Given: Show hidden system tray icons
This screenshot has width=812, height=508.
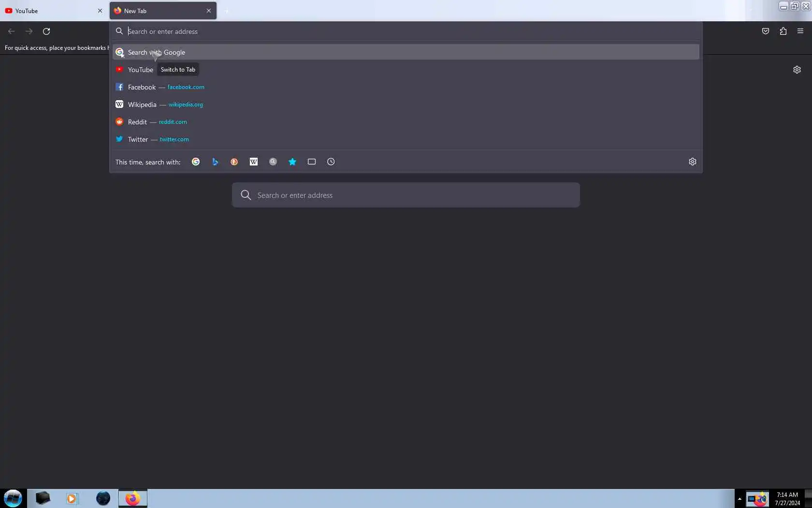Looking at the screenshot, I should pos(739,499).
